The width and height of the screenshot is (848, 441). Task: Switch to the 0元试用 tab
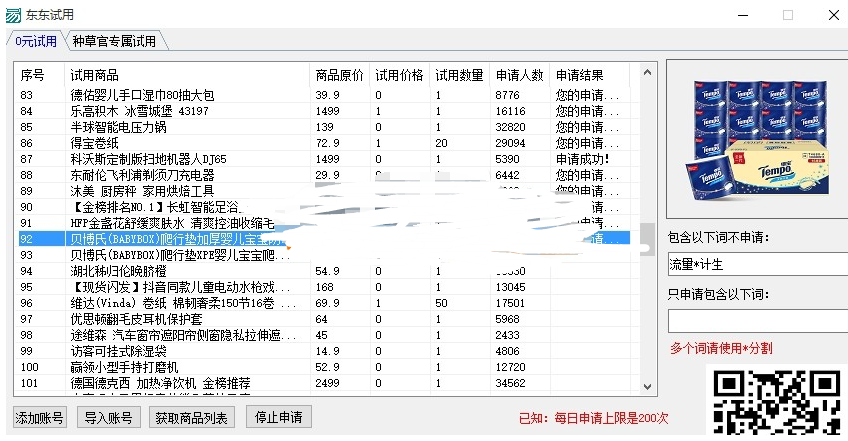35,41
